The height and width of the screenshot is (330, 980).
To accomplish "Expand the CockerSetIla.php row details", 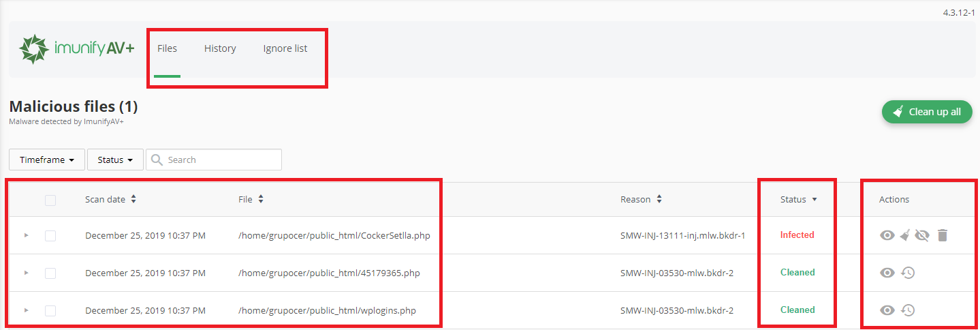I will tap(27, 235).
